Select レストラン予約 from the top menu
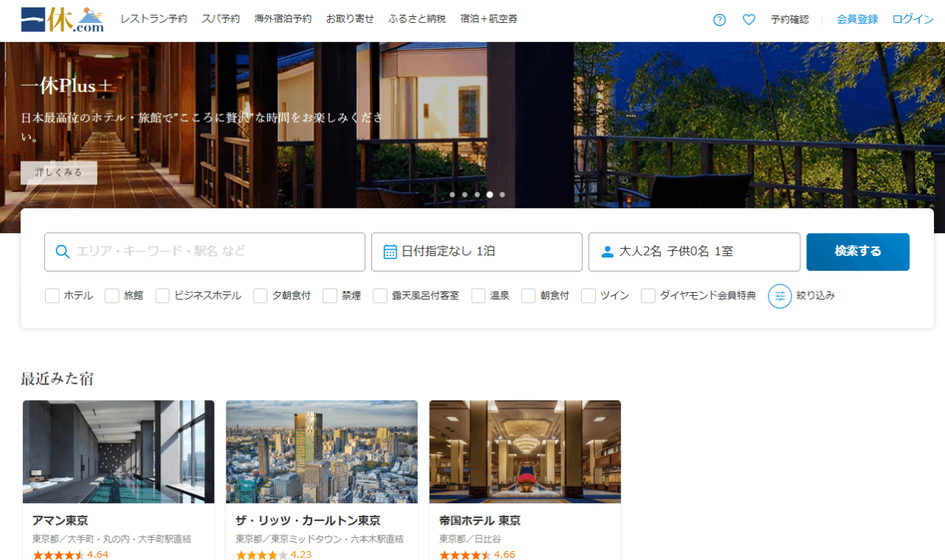Screen dimensions: 945x560 tap(154, 19)
